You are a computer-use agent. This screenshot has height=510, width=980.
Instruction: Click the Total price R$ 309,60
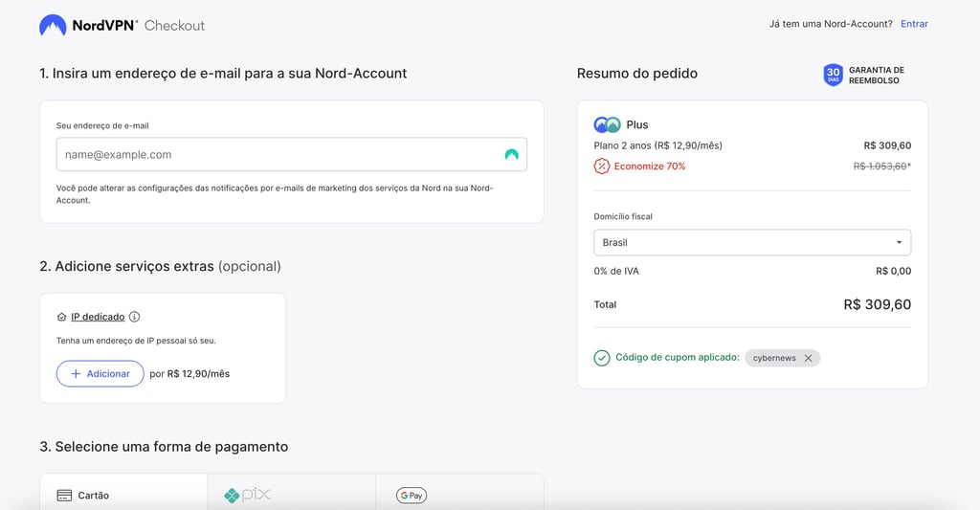coord(877,304)
